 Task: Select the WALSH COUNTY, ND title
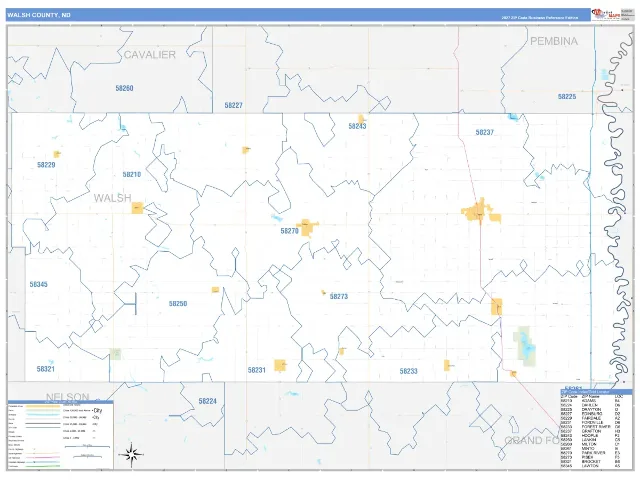tap(39, 15)
